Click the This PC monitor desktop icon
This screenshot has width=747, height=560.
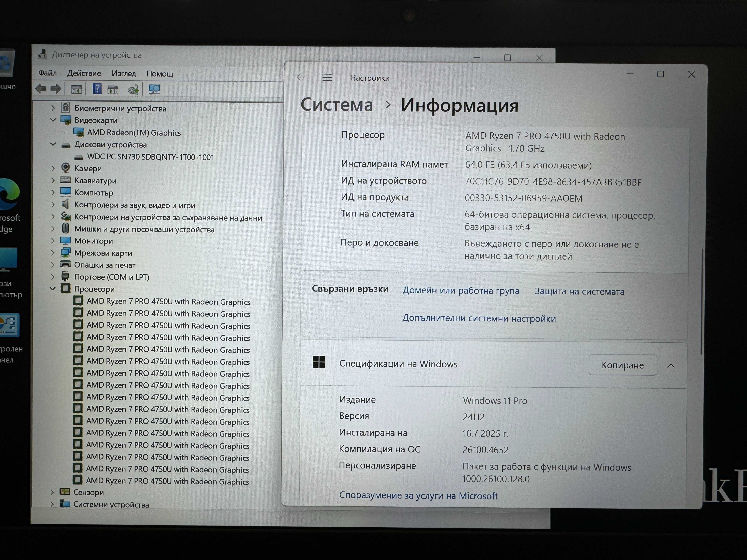9,260
